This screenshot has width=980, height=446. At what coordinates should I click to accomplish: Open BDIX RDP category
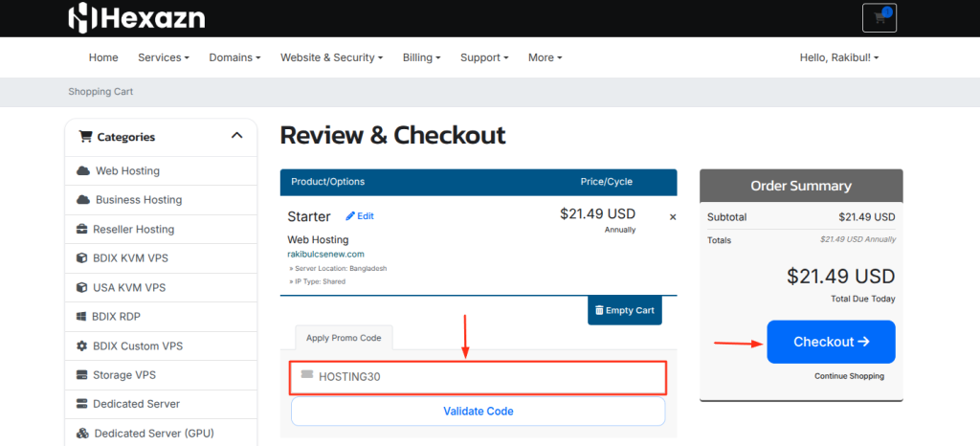tap(161, 317)
